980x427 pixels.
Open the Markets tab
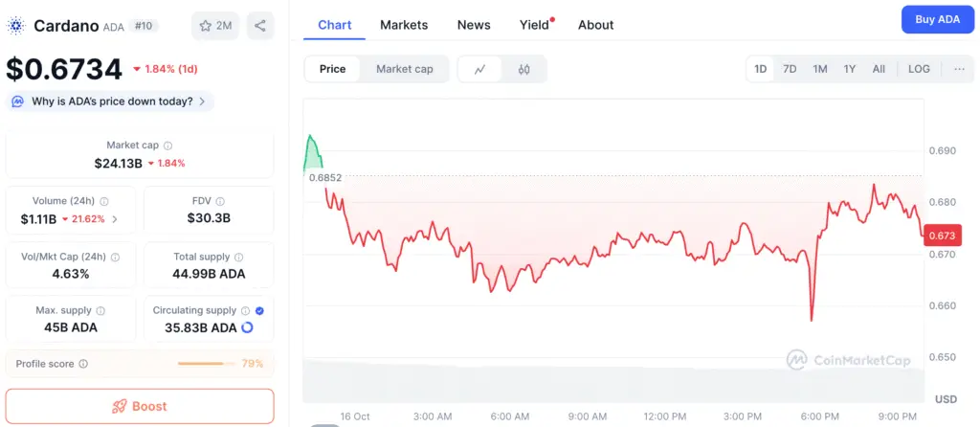click(404, 25)
